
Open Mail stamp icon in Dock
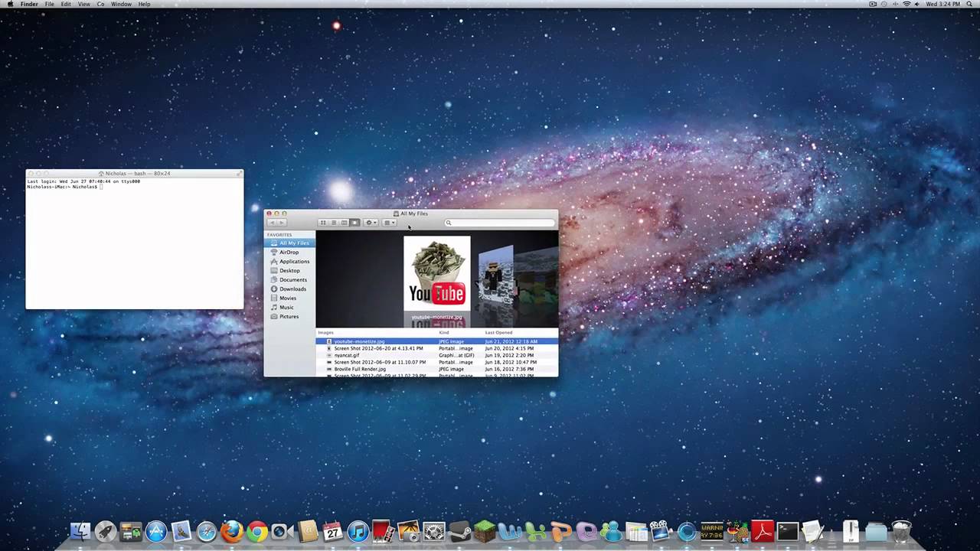coord(181,531)
